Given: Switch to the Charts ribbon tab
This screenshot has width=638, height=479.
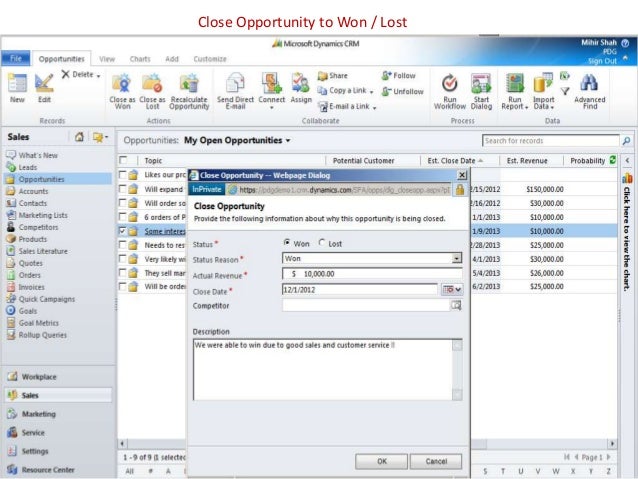Looking at the screenshot, I should pyautogui.click(x=140, y=59).
